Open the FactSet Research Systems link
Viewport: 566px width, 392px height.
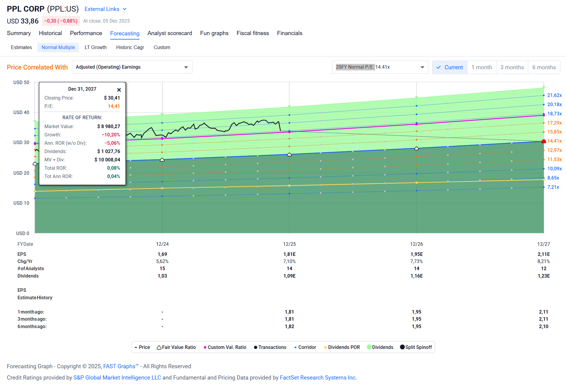click(318, 377)
